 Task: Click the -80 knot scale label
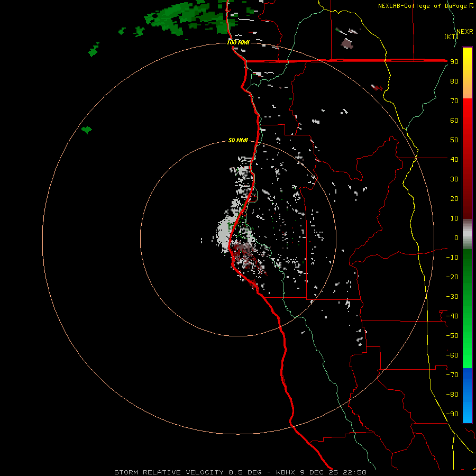[x=452, y=395]
